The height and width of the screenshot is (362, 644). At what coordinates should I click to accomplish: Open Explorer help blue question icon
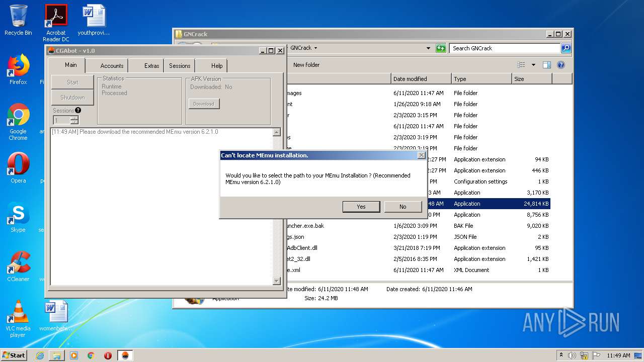coord(561,65)
